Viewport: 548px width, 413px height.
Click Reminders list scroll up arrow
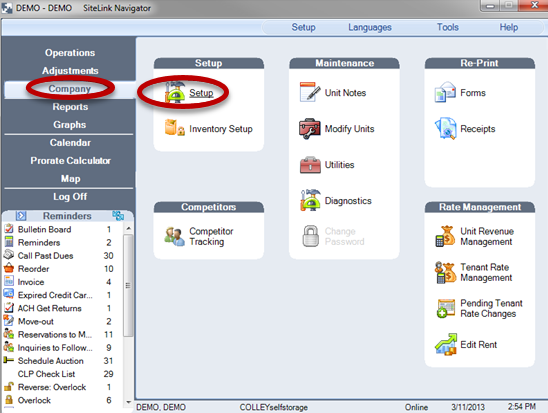128,229
